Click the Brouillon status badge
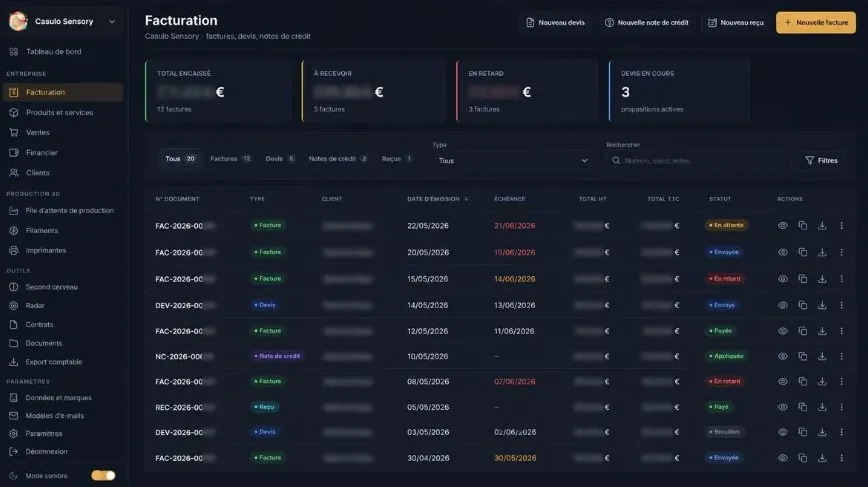The width and height of the screenshot is (868, 487). tap(724, 432)
